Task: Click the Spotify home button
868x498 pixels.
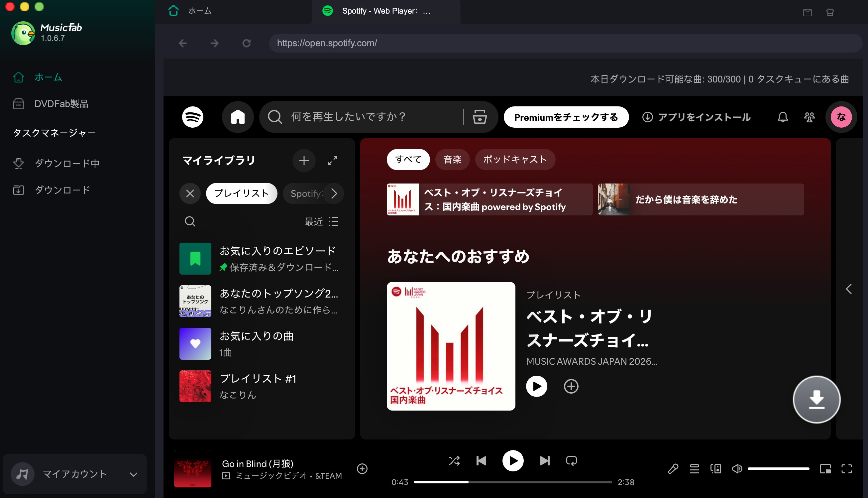Action: 238,117
